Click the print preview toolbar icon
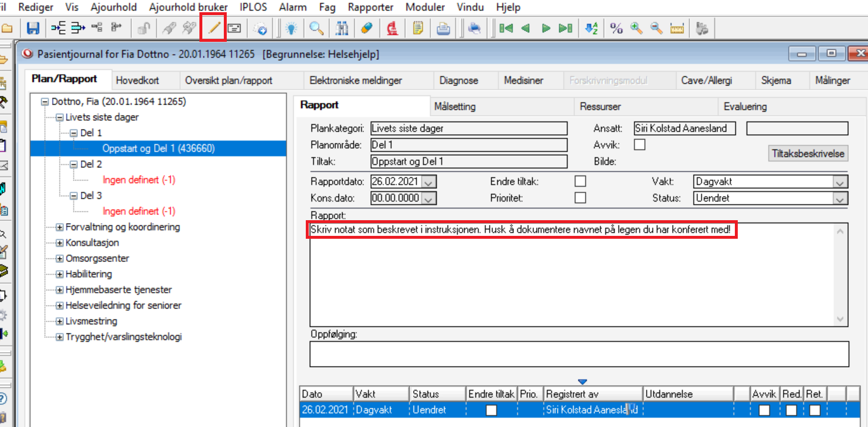868x427 pixels. (443, 28)
